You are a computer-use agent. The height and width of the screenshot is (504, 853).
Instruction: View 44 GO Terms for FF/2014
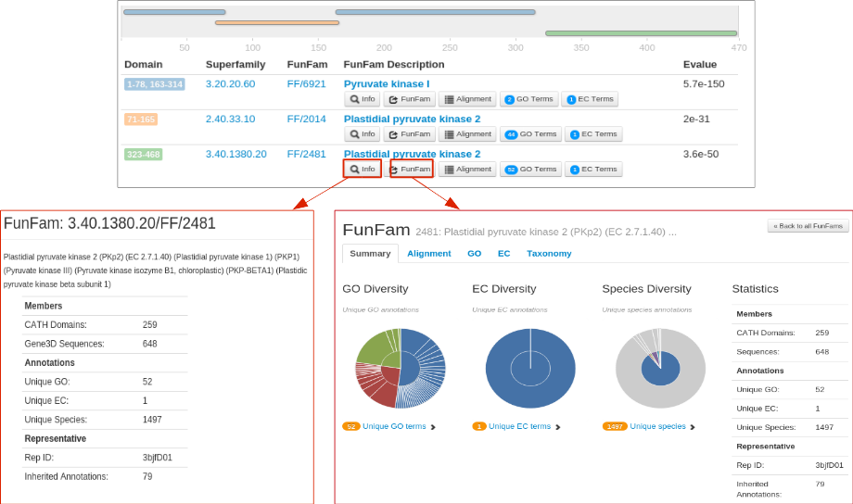(x=529, y=134)
